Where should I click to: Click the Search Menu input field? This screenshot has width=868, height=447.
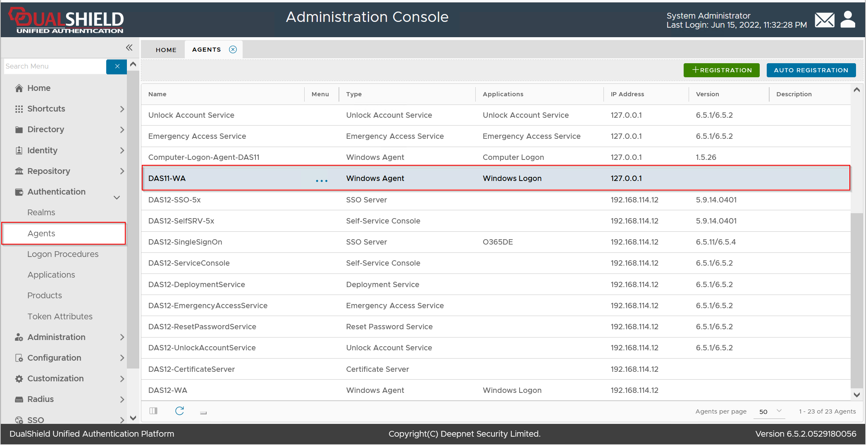[55, 67]
